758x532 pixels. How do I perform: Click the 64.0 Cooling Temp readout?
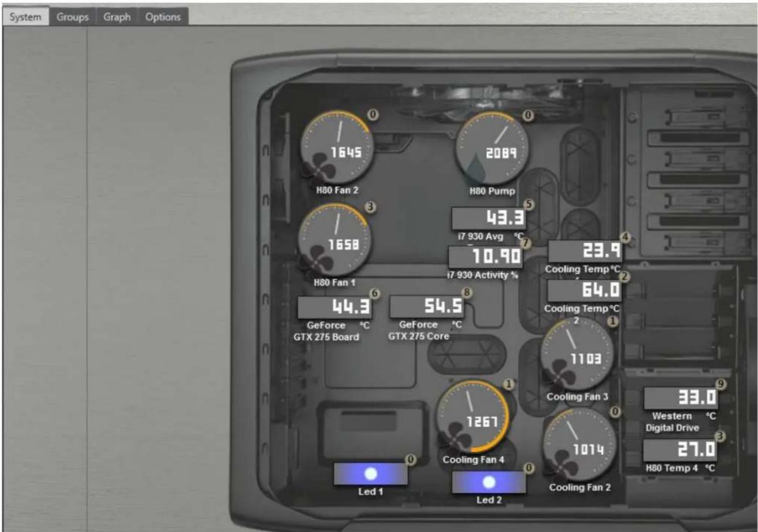click(x=584, y=290)
